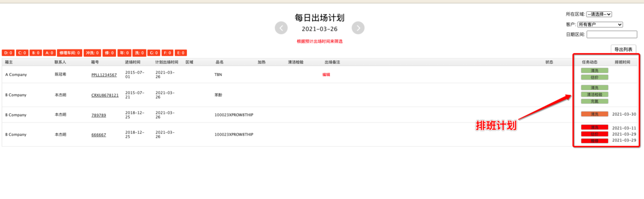Click the 任务动态 column header
This screenshot has width=644, height=199.
[x=590, y=62]
